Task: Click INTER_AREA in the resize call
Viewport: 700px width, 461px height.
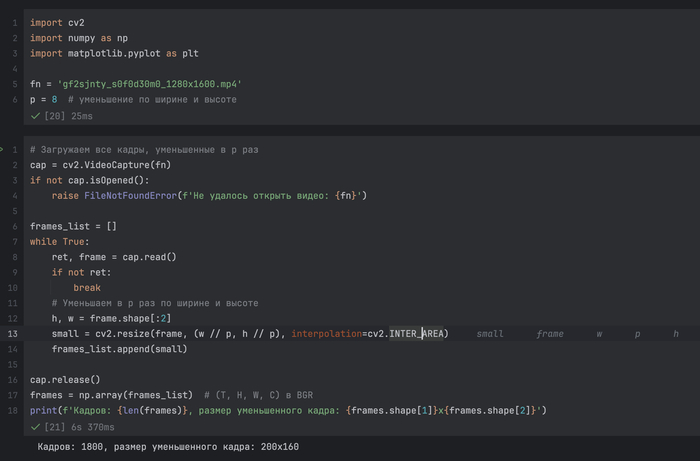Action: pyautogui.click(x=417, y=333)
